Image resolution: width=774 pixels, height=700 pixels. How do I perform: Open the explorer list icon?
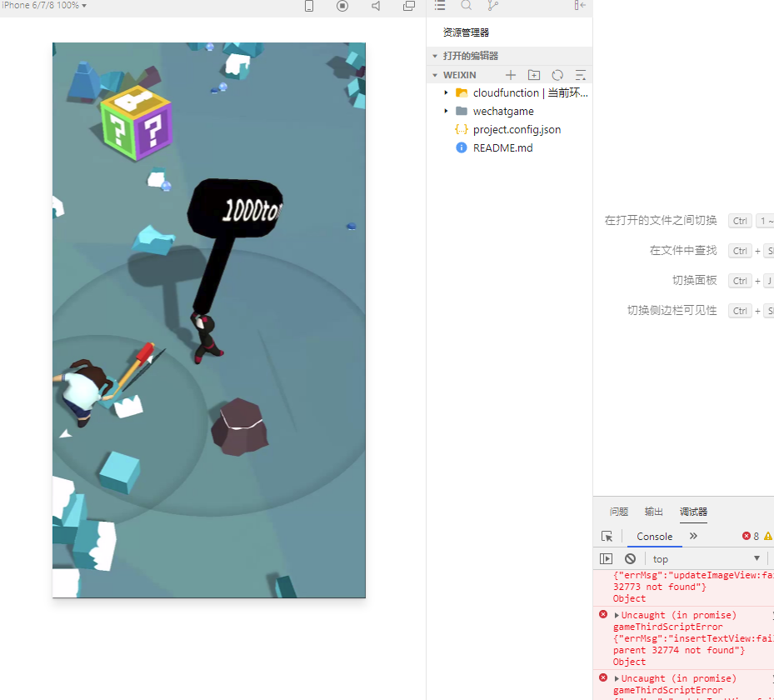coord(440,6)
